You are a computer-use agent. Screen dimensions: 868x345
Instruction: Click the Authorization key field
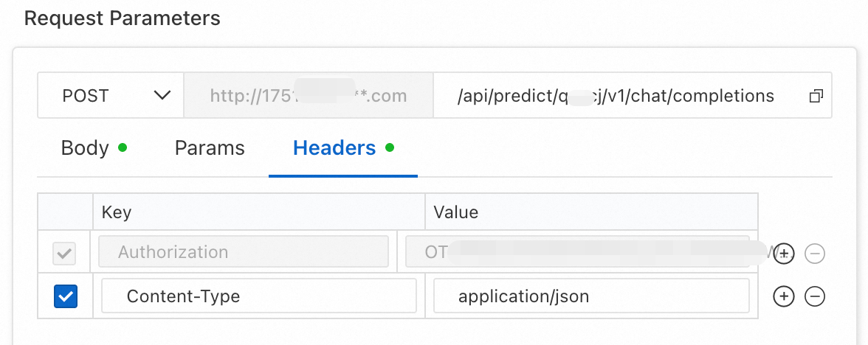point(244,252)
